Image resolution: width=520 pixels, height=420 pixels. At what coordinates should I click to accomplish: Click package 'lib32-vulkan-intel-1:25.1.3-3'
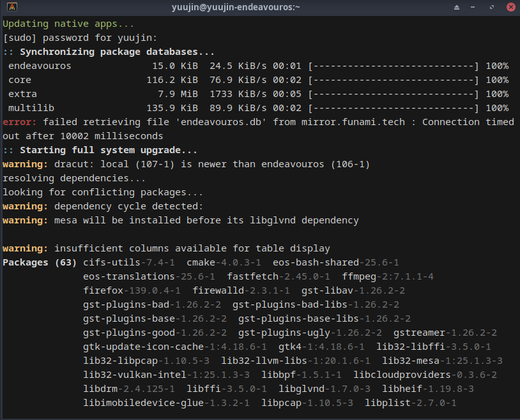(166, 375)
